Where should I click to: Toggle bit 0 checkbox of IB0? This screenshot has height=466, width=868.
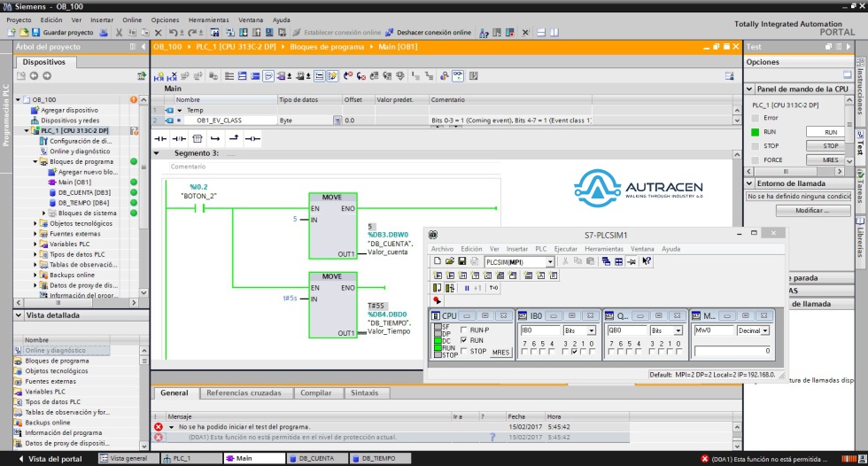pos(592,352)
